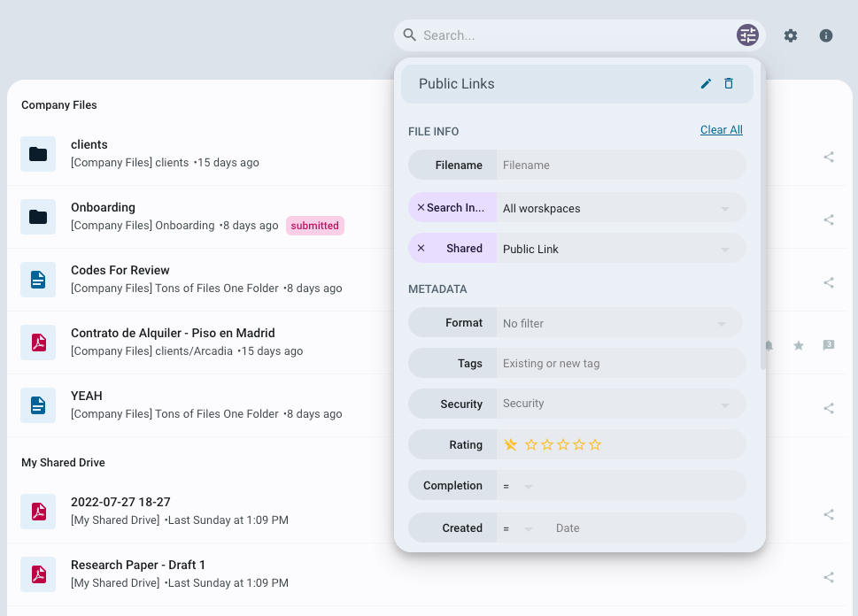Share the YEAH file
This screenshot has width=858, height=616.
[x=829, y=408]
